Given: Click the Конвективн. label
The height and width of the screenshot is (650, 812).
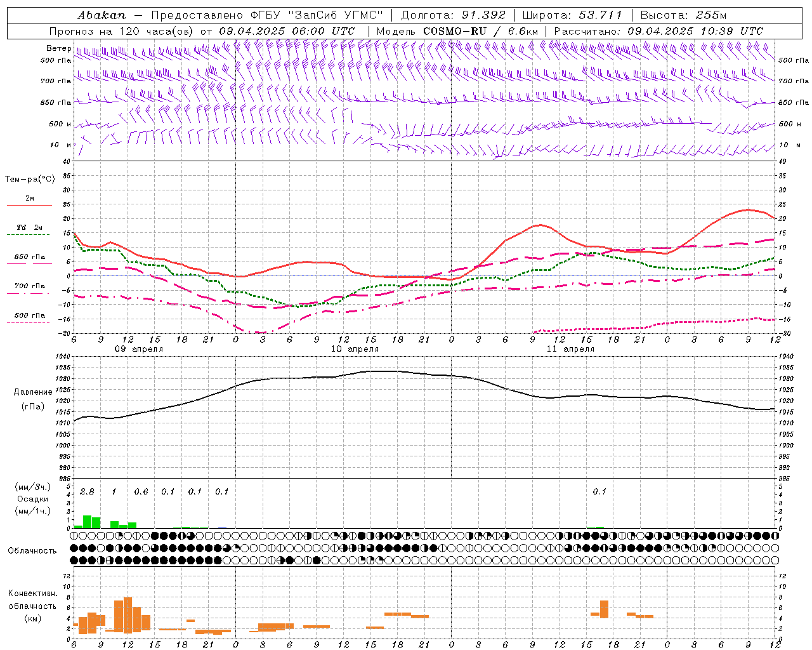Looking at the screenshot, I should 32,594.
